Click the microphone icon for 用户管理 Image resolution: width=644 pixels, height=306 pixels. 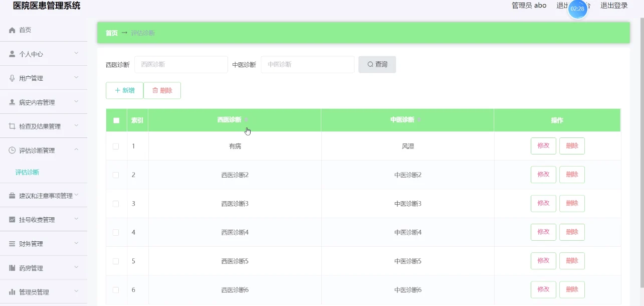pyautogui.click(x=13, y=78)
